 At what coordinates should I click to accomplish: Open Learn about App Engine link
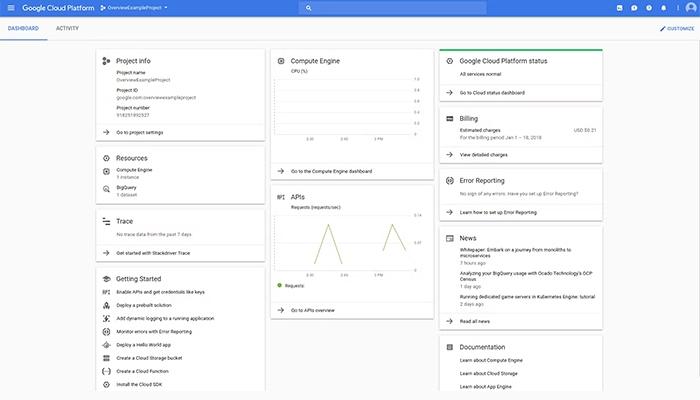point(485,387)
